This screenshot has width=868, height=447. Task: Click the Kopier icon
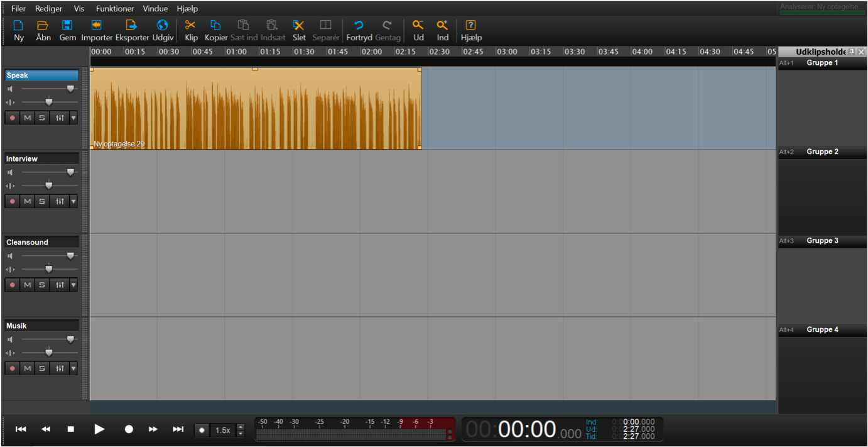[x=215, y=26]
